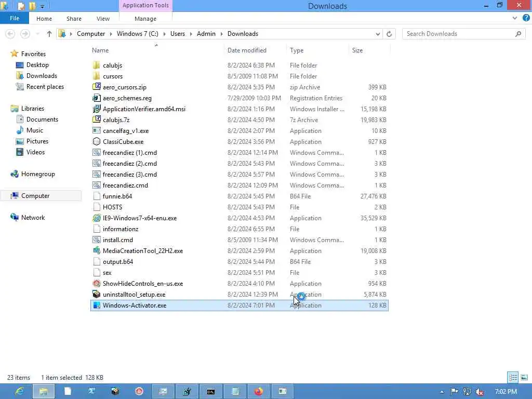Expand the breadcrumb arrow after Computer
Image resolution: width=532 pixels, height=399 pixels.
pos(111,34)
